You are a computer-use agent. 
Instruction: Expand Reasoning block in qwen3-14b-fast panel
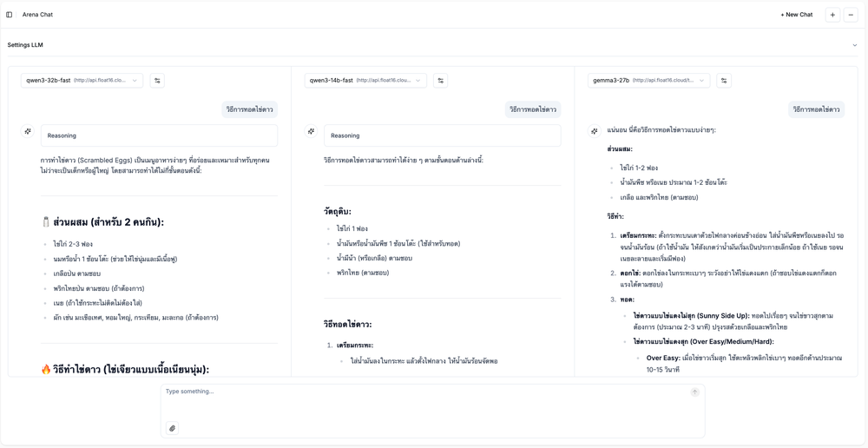coord(442,135)
